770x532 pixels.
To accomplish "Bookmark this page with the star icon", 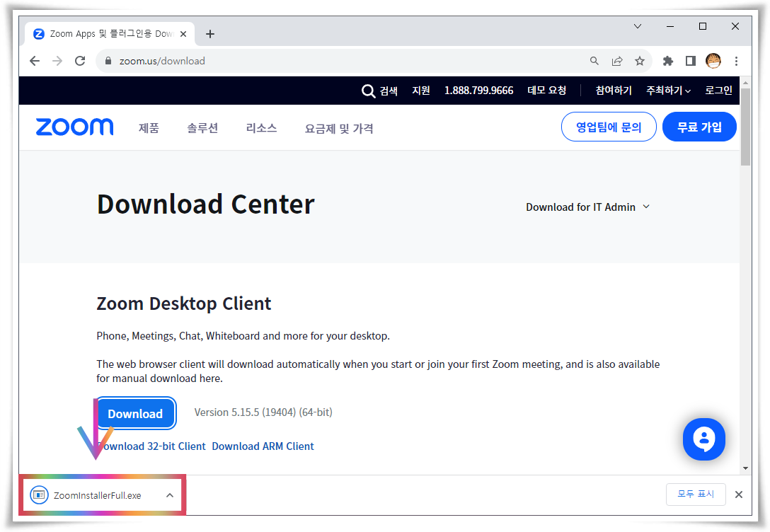I will pos(639,61).
